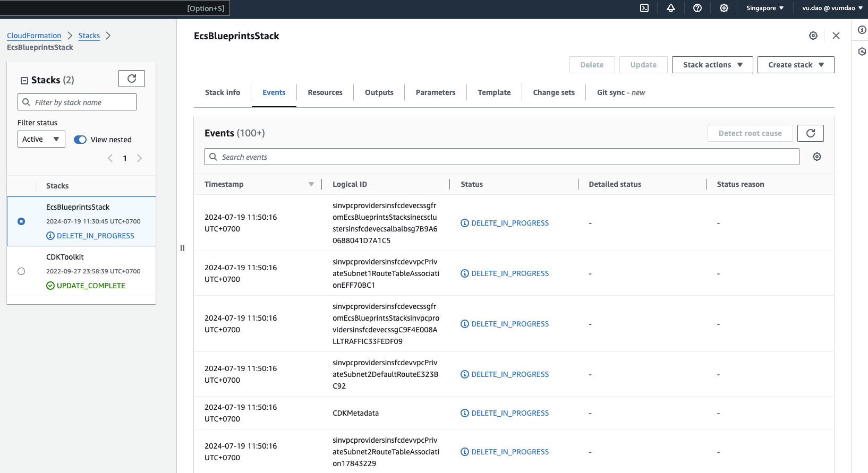Viewport: 868px width, 473px height.
Task: Click the Detect root cause button
Action: [750, 133]
